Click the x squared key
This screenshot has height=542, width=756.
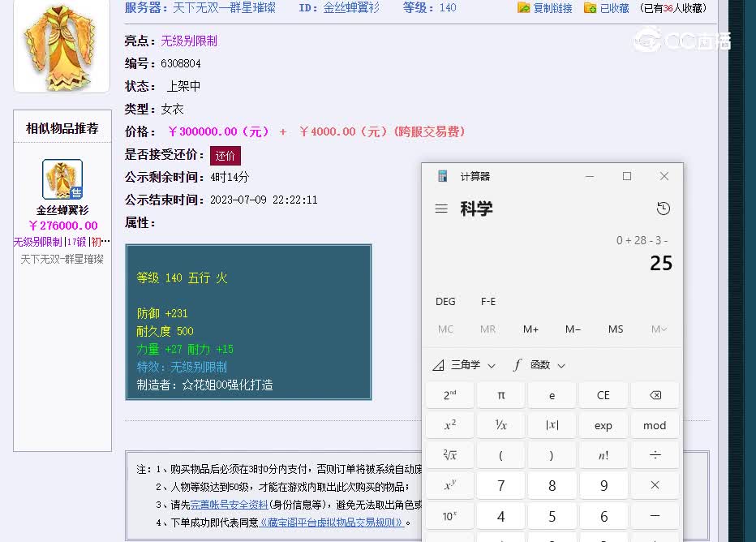450,425
